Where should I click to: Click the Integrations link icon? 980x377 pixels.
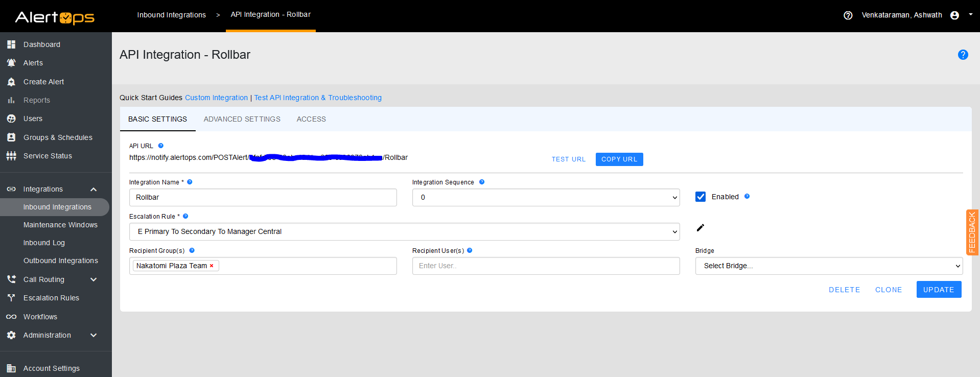(11, 189)
